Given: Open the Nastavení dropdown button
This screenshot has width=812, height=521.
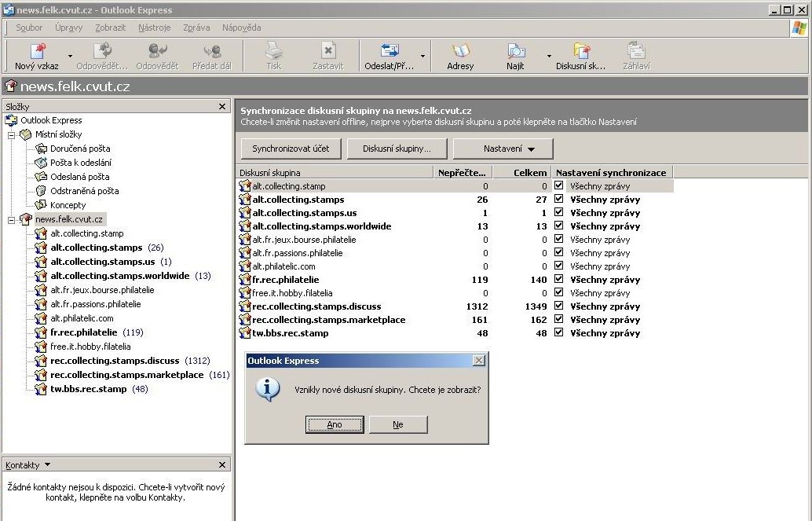Looking at the screenshot, I should [503, 149].
